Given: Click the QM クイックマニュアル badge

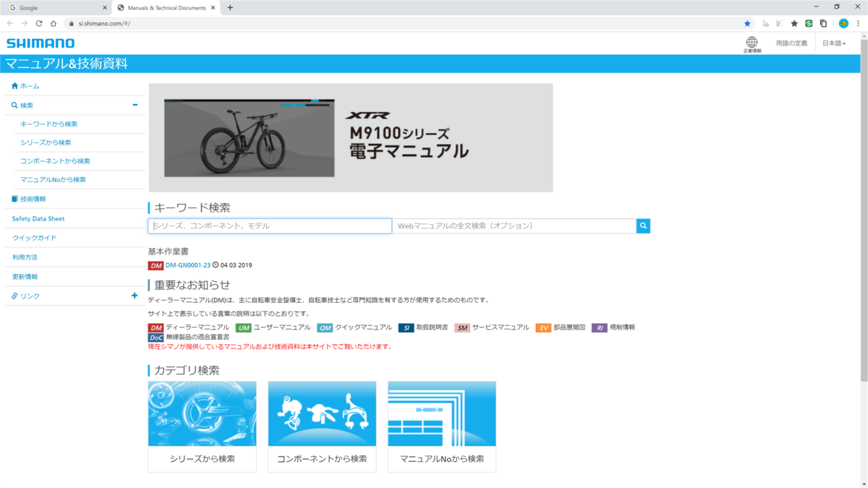Looking at the screenshot, I should click(x=325, y=328).
